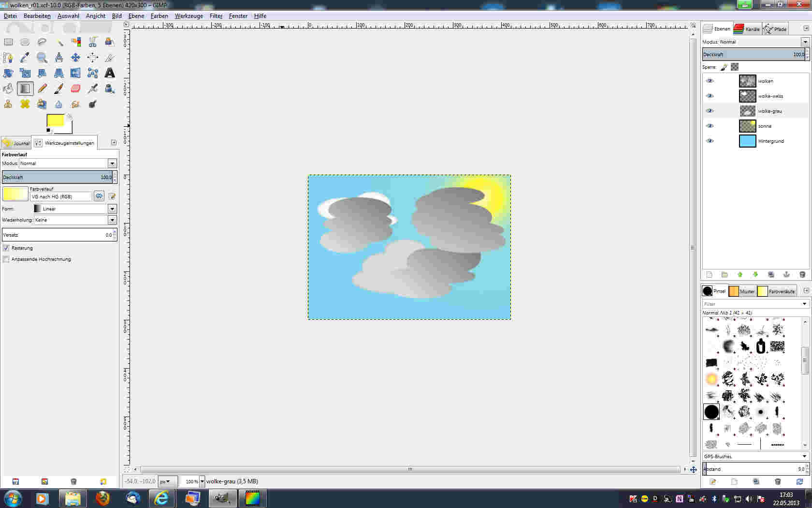Select the Text tool
The image size is (812, 508).
pyautogui.click(x=110, y=73)
